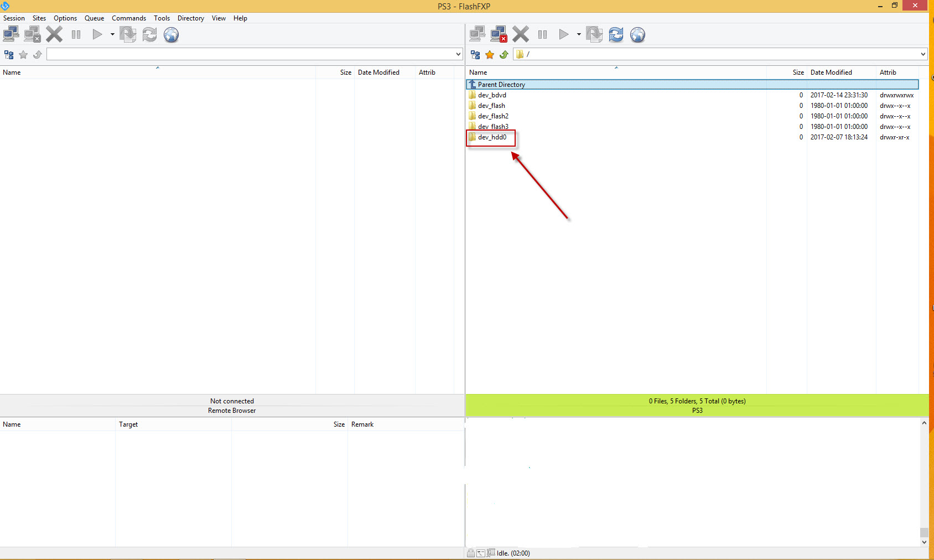Open the Queue menu
934x560 pixels.
click(94, 18)
